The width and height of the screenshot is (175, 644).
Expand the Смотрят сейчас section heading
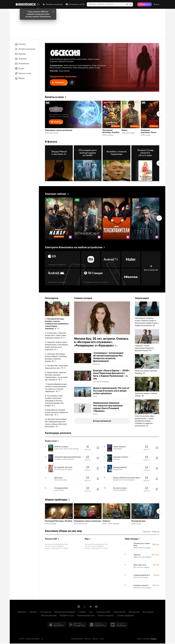click(57, 194)
